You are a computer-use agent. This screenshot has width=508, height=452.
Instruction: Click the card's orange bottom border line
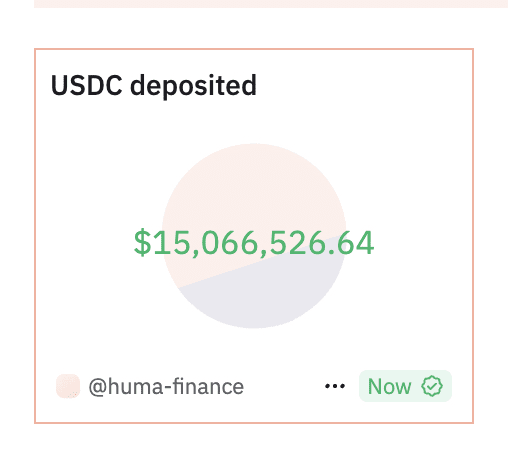pos(254,423)
